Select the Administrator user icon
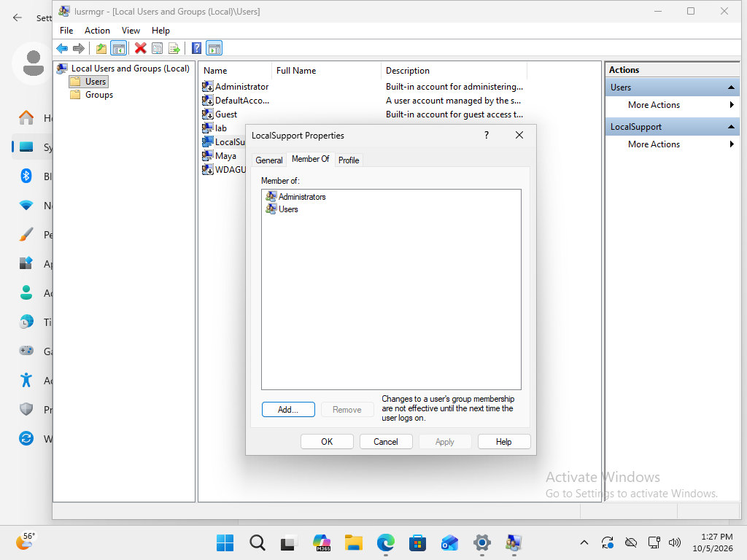747x560 pixels. pyautogui.click(x=208, y=86)
